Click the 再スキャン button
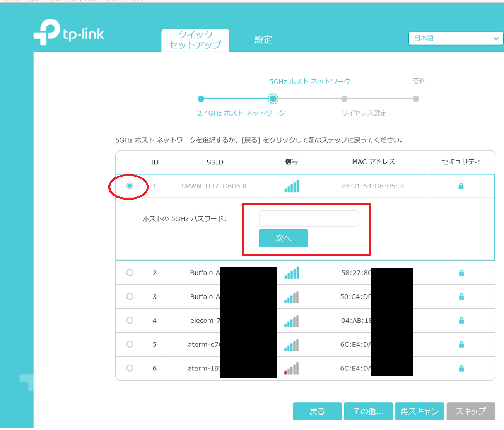Screen dimensions: 504x430 (x=420, y=411)
